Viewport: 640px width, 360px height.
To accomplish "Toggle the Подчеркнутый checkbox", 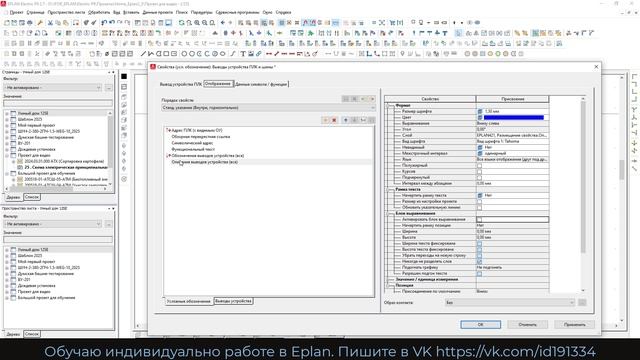I will click(480, 178).
